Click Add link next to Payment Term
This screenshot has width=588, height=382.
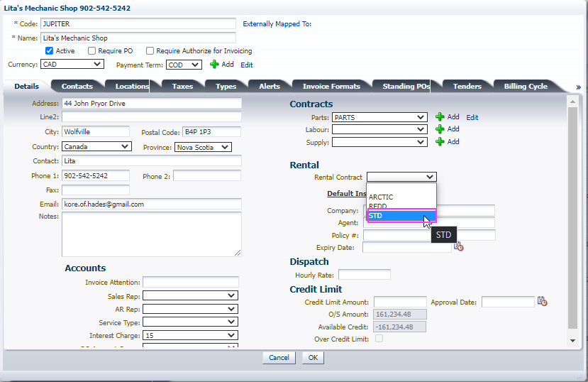pyautogui.click(x=228, y=64)
